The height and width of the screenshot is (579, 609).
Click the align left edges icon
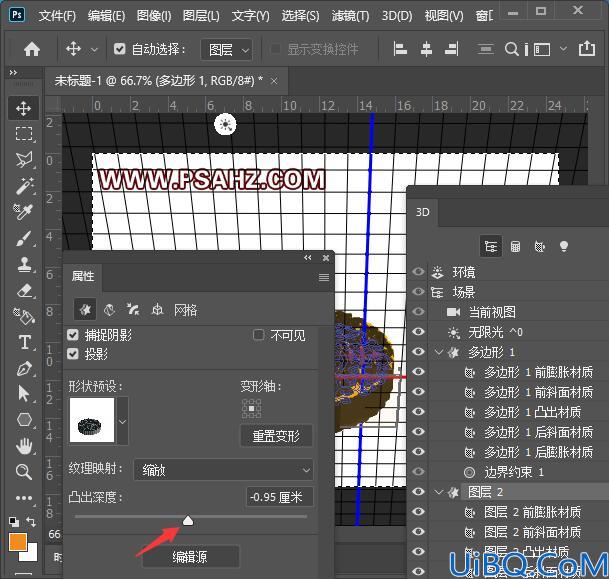(400, 49)
